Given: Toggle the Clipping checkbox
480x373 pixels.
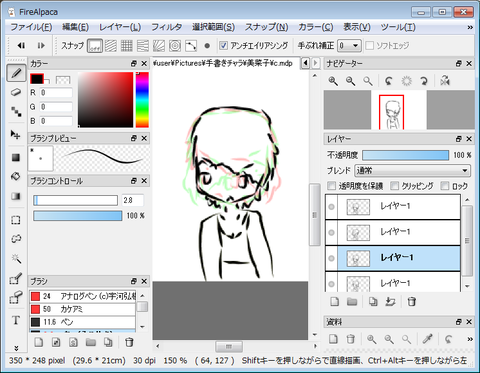Looking at the screenshot, I should coord(394,186).
